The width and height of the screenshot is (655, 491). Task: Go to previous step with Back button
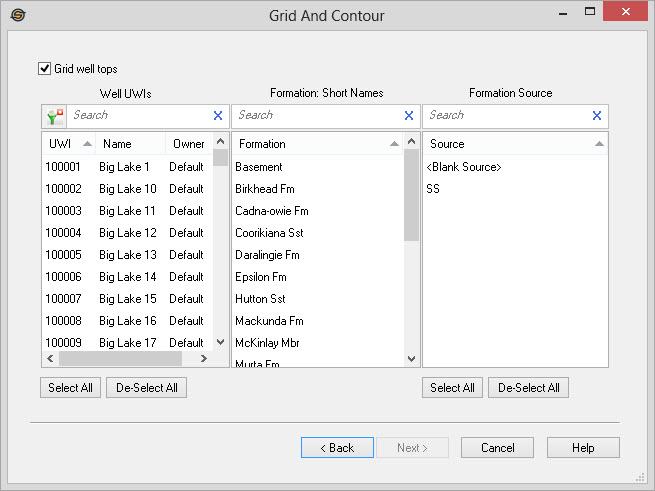tap(337, 448)
